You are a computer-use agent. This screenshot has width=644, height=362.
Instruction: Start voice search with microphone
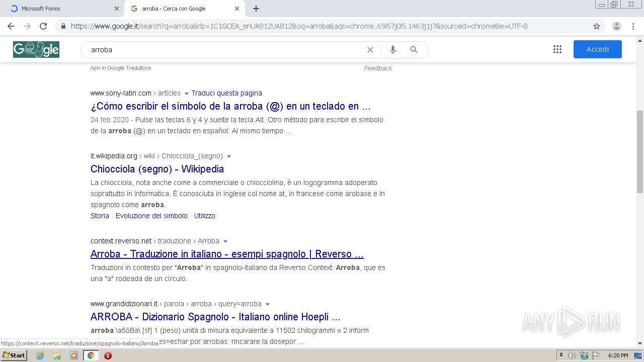(x=393, y=50)
